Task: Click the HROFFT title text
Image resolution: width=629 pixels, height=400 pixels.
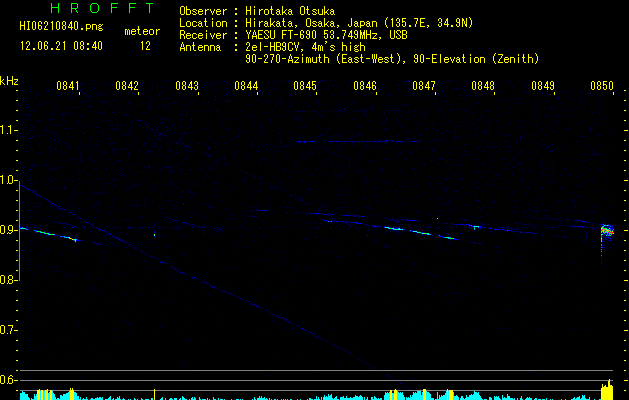Action: click(102, 8)
